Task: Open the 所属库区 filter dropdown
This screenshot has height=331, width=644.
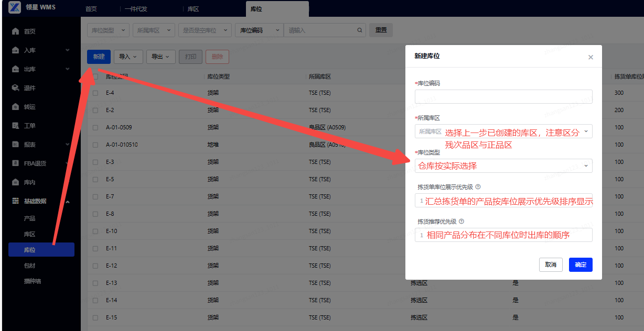Action: (x=154, y=30)
